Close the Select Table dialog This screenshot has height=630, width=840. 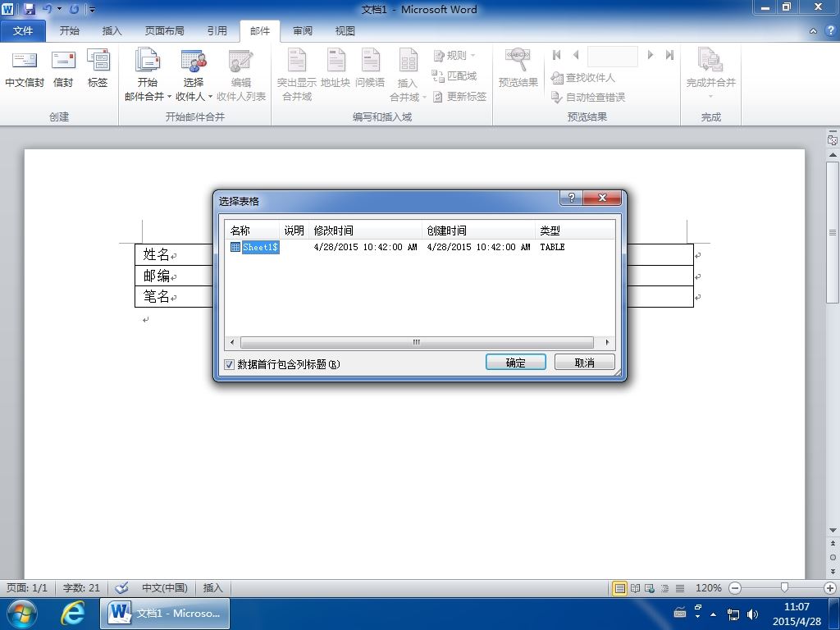point(602,198)
